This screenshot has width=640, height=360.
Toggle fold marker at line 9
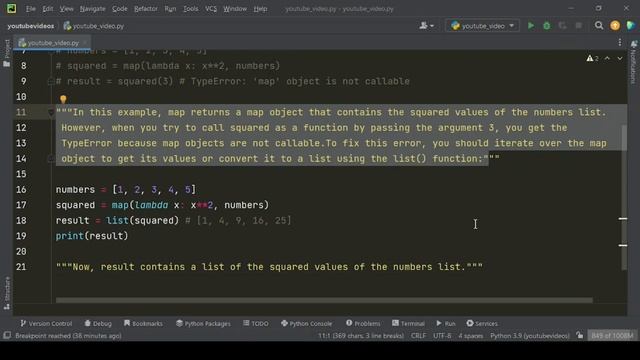pyautogui.click(x=51, y=82)
